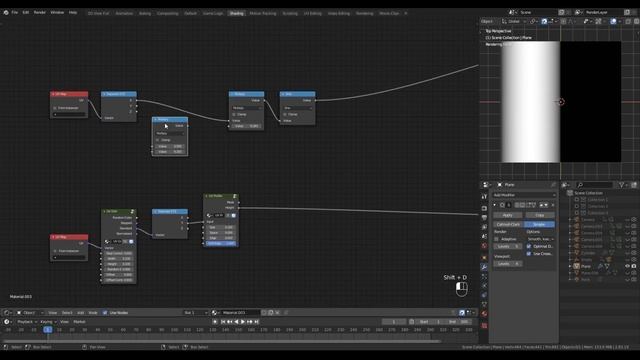Open the Window menu
Viewport: 640px width, 360px height.
click(x=57, y=13)
